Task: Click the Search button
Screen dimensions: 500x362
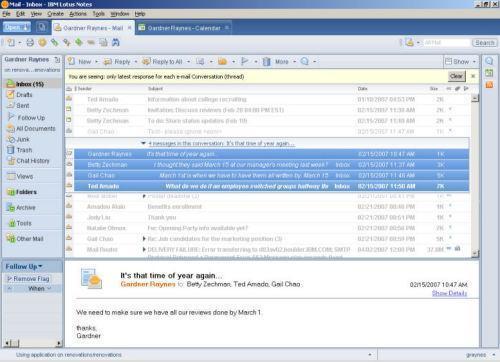Action: coord(485,43)
